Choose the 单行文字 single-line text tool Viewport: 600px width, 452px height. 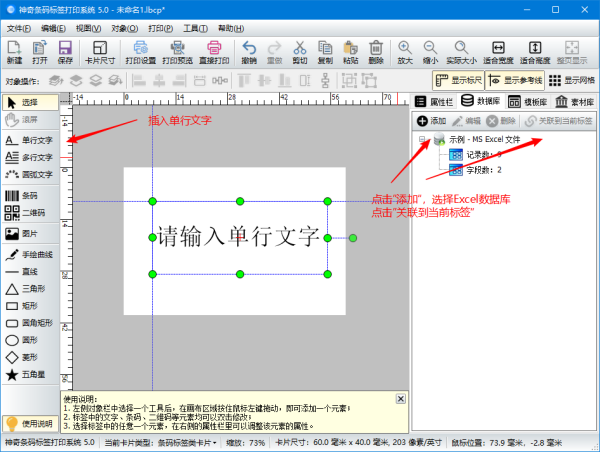(28, 140)
